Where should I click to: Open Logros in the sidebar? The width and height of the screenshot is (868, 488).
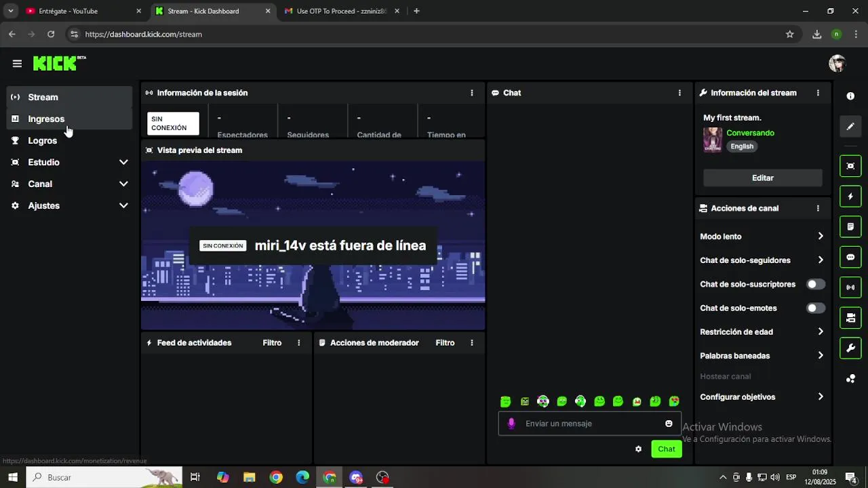tap(70, 140)
